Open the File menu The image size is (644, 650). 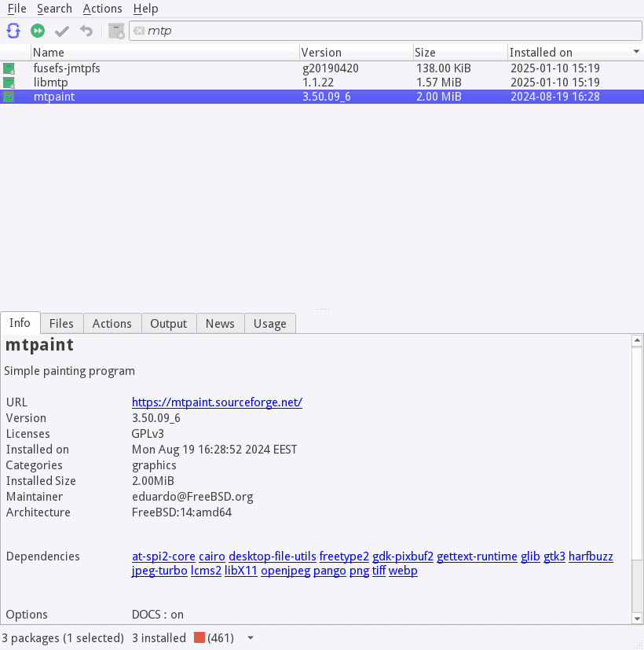coord(17,9)
